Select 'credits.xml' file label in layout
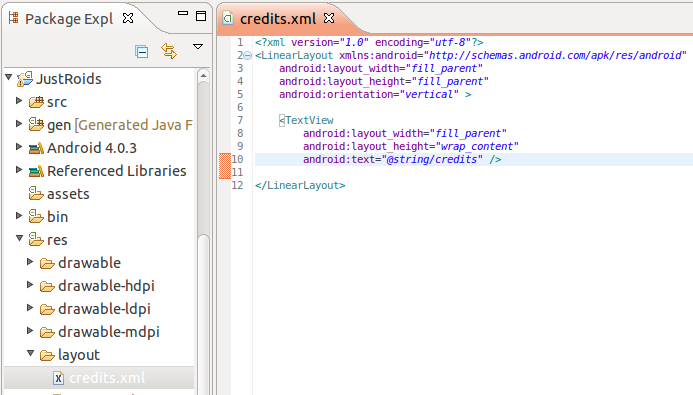This screenshot has width=693, height=395. coord(107,378)
